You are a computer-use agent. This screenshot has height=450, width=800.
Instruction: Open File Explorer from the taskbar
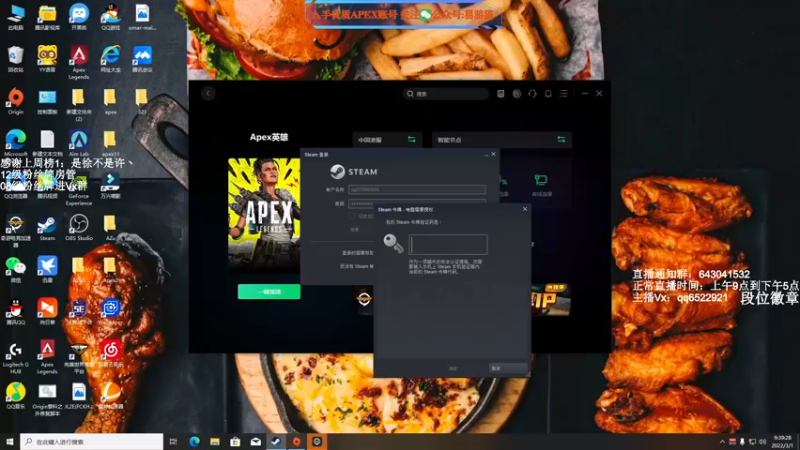(x=215, y=441)
